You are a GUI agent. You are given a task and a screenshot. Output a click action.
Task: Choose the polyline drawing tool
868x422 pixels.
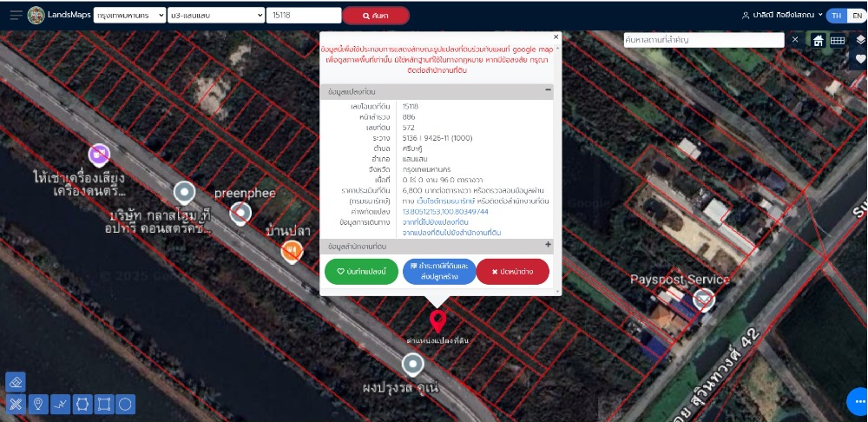coord(60,404)
